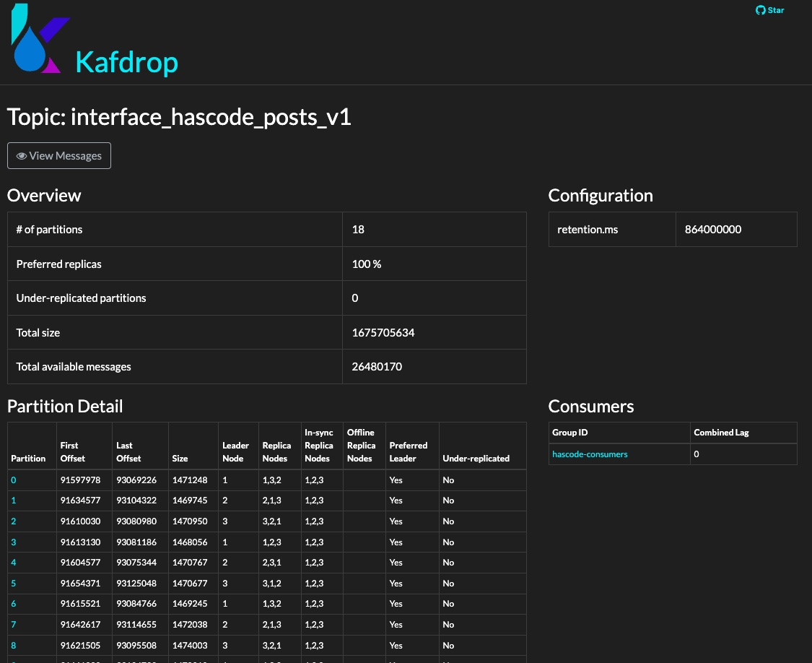This screenshot has height=663, width=812.
Task: Click the topic title interface_hascode_posts_v1
Action: point(178,116)
